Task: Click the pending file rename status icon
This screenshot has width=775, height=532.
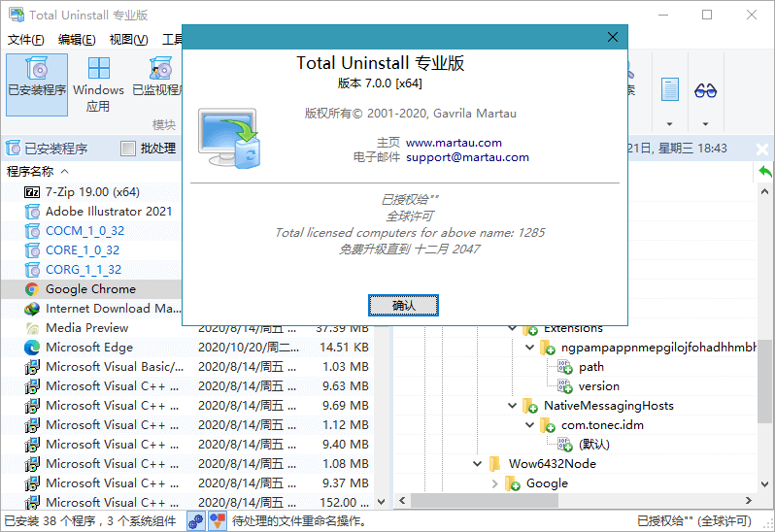Action: tap(217, 521)
